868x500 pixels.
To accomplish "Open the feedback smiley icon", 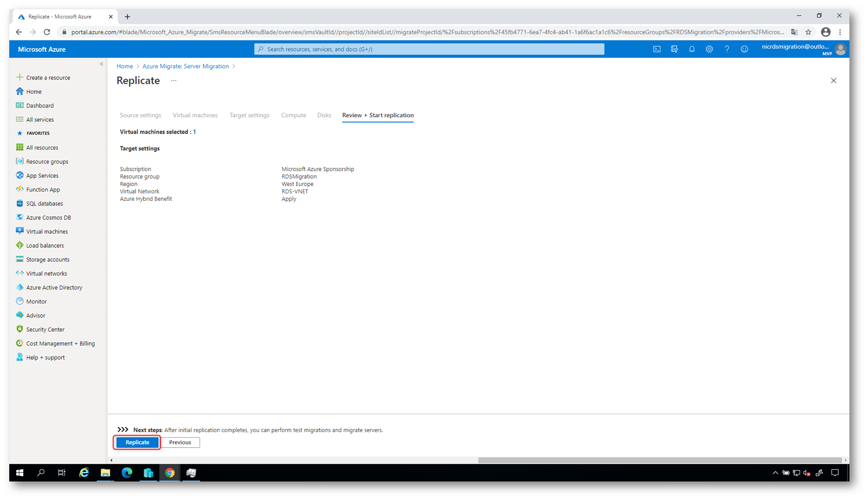I will [744, 49].
